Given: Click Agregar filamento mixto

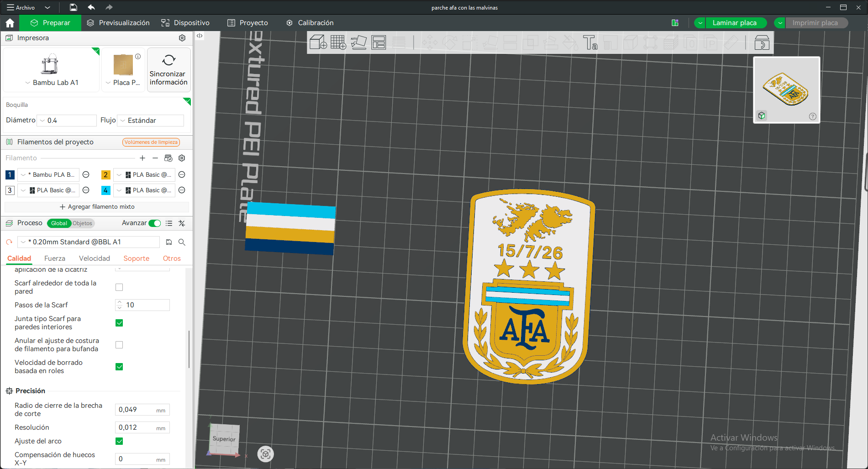Looking at the screenshot, I should coord(97,207).
